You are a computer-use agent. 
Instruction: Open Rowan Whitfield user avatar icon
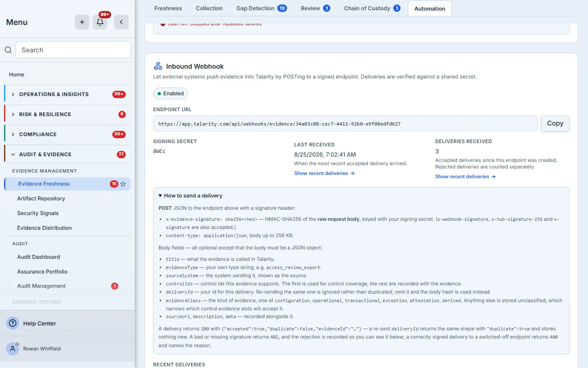point(13,349)
